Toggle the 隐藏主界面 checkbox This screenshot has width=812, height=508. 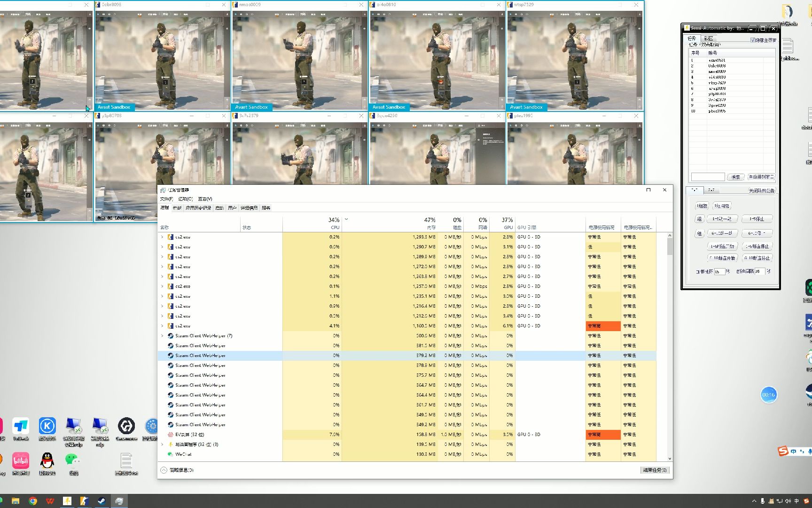click(x=753, y=40)
